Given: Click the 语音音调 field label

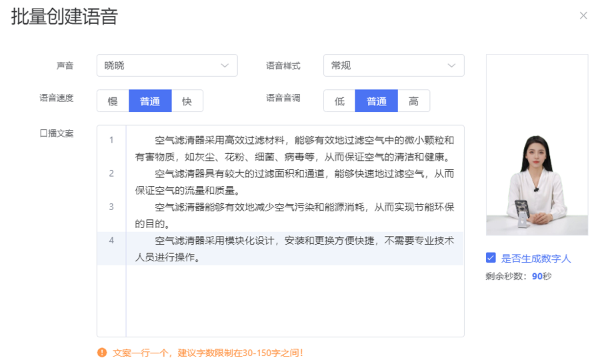Looking at the screenshot, I should click(x=283, y=98).
